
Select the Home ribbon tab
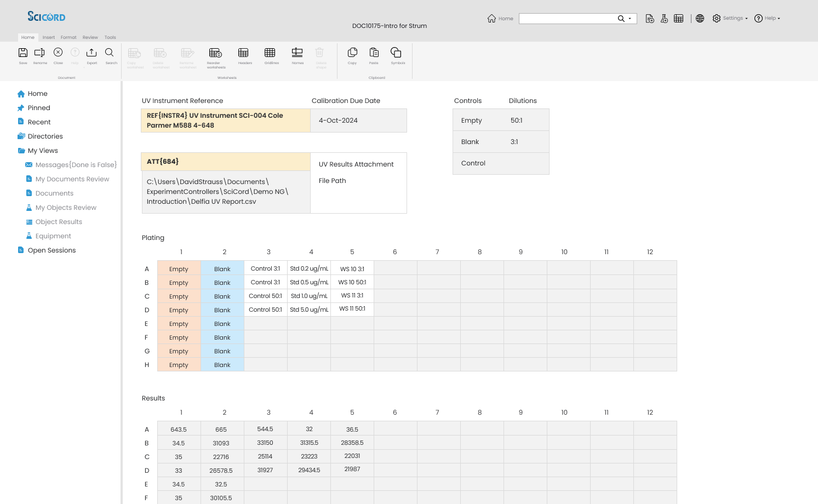[28, 37]
